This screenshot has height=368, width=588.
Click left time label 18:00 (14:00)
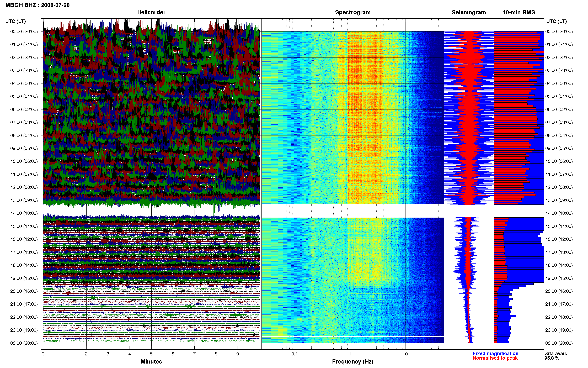coord(24,265)
